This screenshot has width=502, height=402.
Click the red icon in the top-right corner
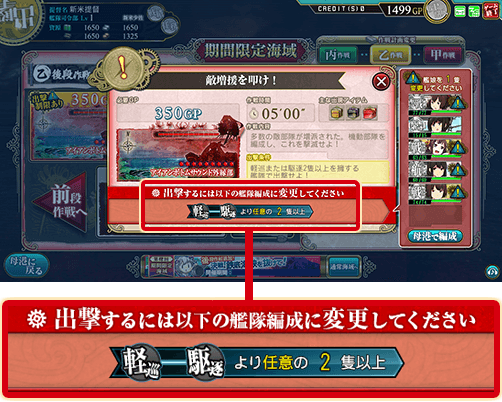click(491, 11)
